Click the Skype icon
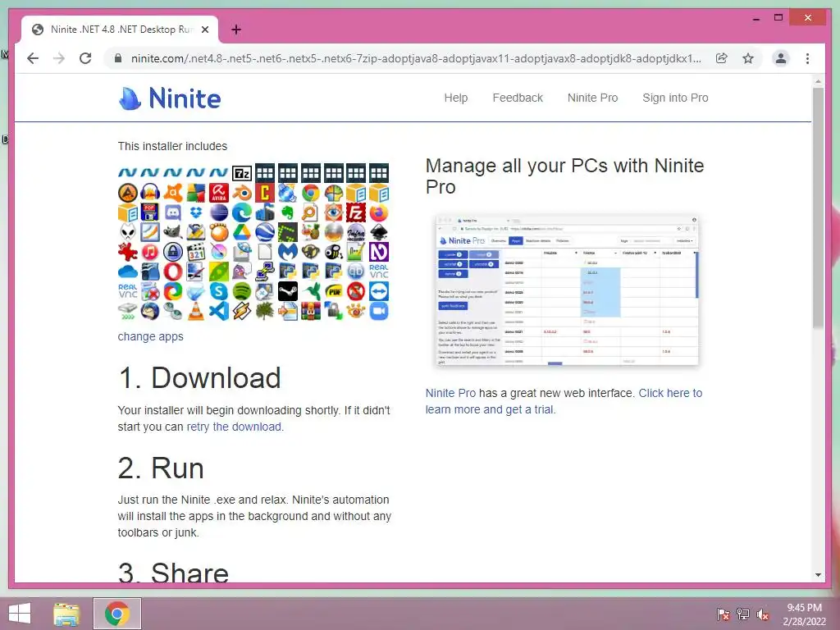 click(218, 291)
